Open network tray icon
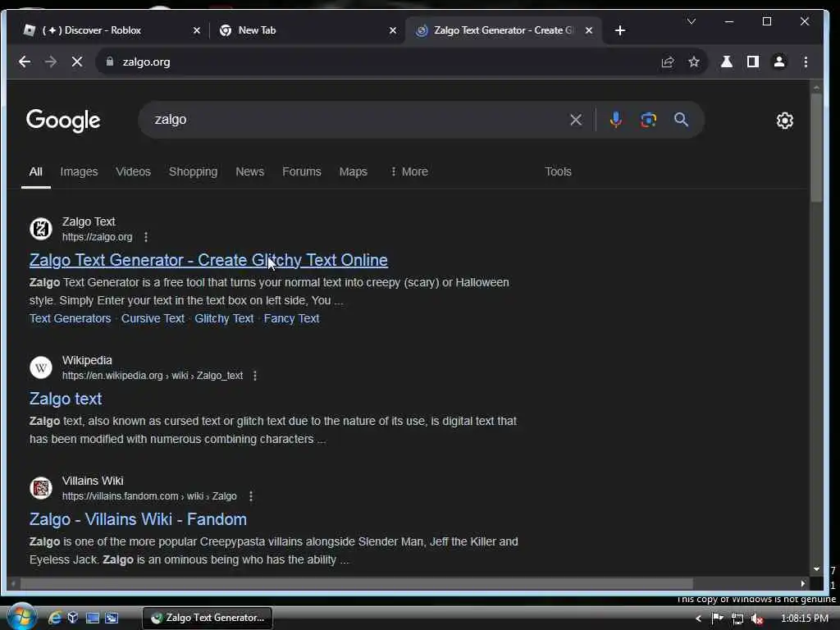Viewport: 840px width, 630px height. (x=737, y=619)
